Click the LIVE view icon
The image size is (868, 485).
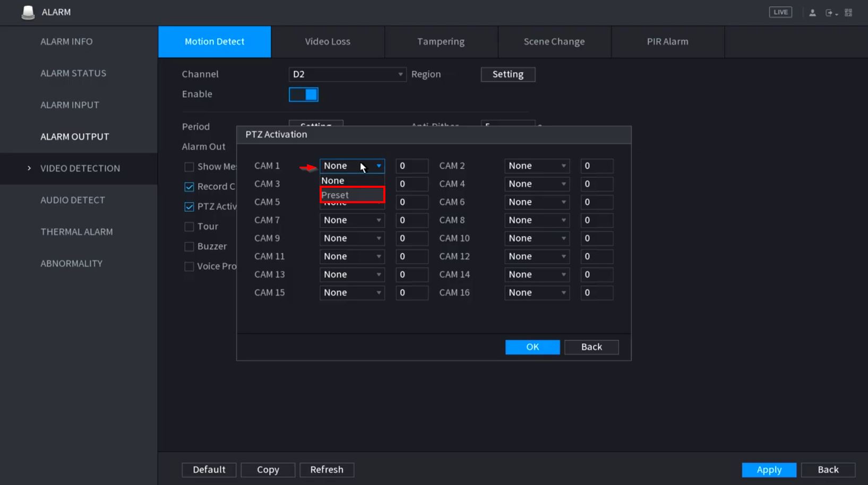pyautogui.click(x=780, y=12)
